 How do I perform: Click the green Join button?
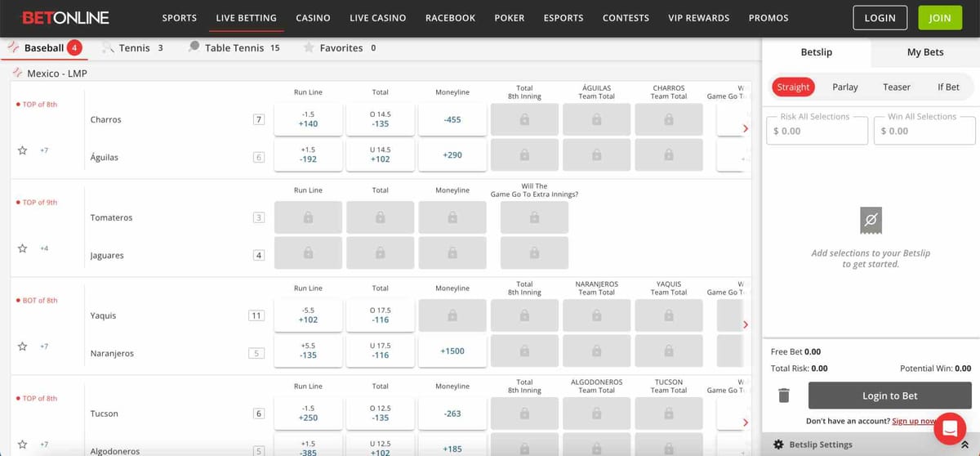pos(940,18)
